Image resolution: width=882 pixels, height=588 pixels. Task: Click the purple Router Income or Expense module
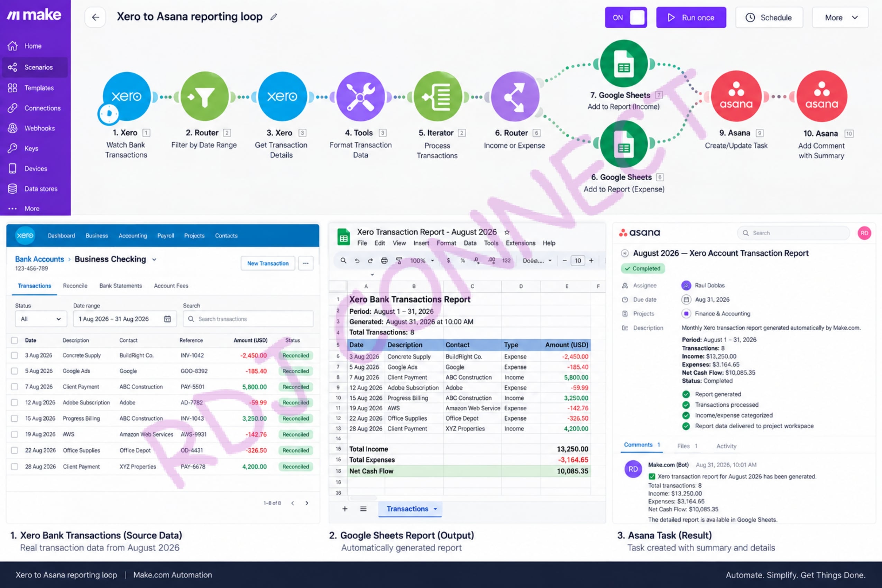tap(515, 97)
